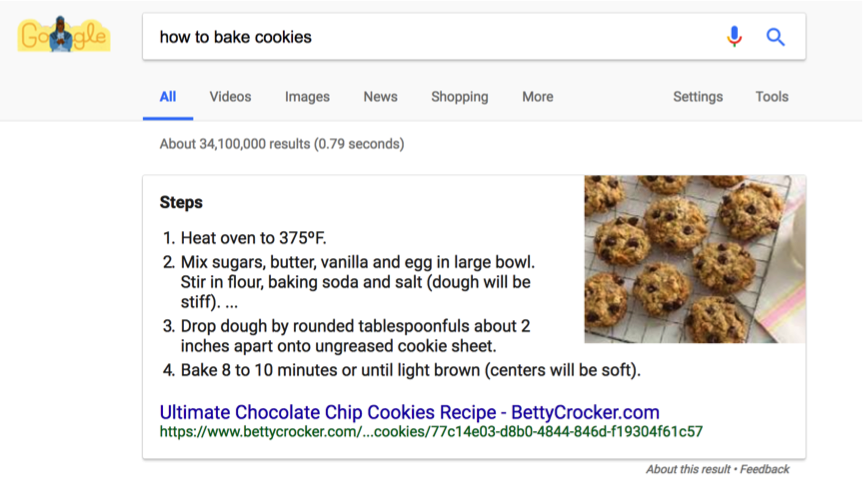Click the About this result link
Screen dimensions: 863x489
pos(688,469)
